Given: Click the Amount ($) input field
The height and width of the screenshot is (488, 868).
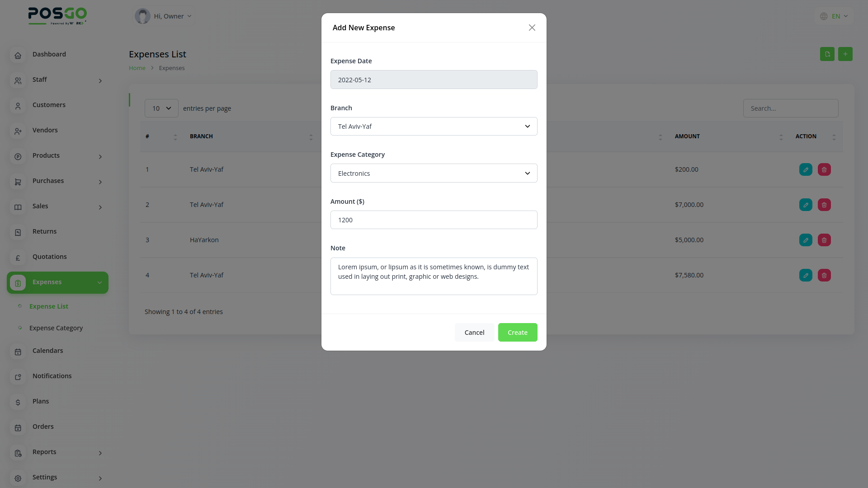Looking at the screenshot, I should (434, 220).
